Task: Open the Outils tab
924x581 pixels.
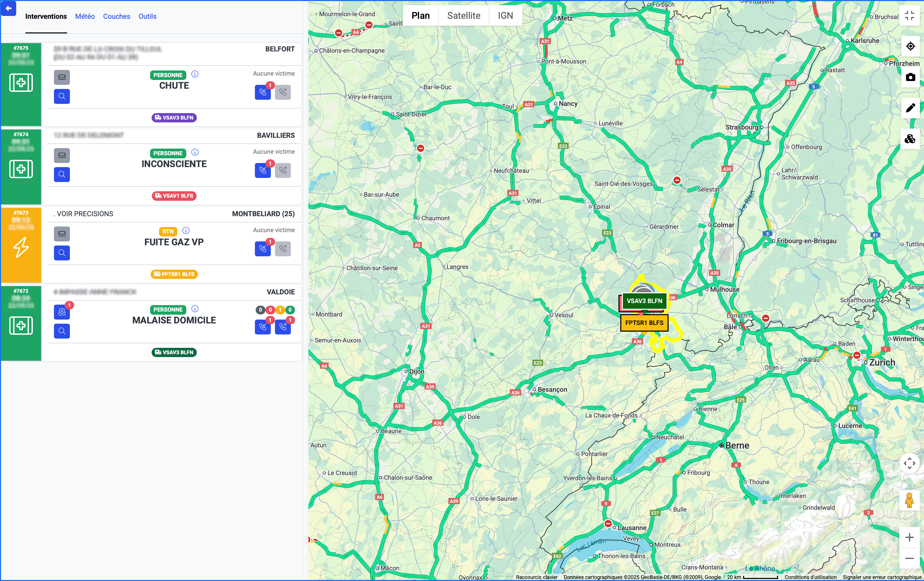Action: (147, 16)
